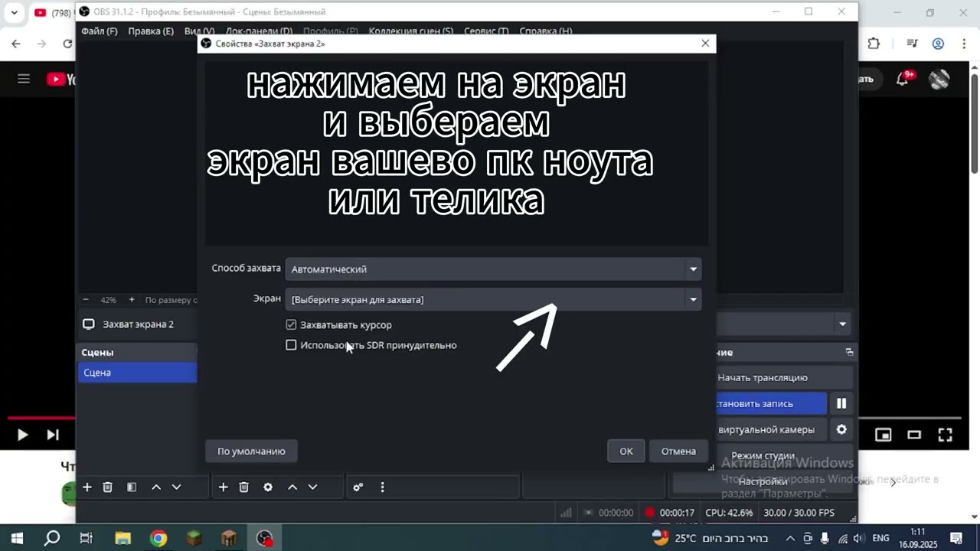This screenshot has height=551, width=980.
Task: Add a new scene with the plus icon
Action: 87,487
